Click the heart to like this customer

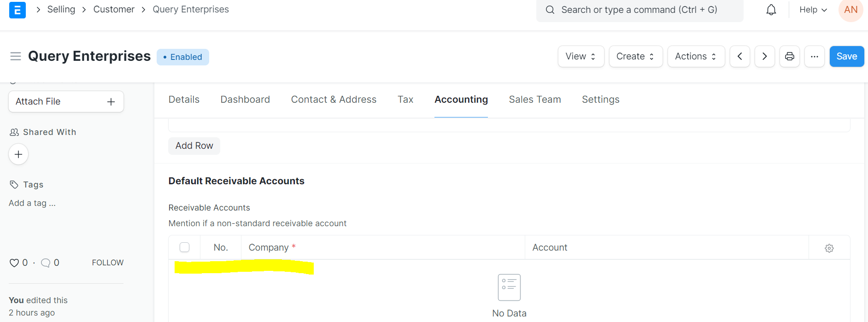click(14, 263)
